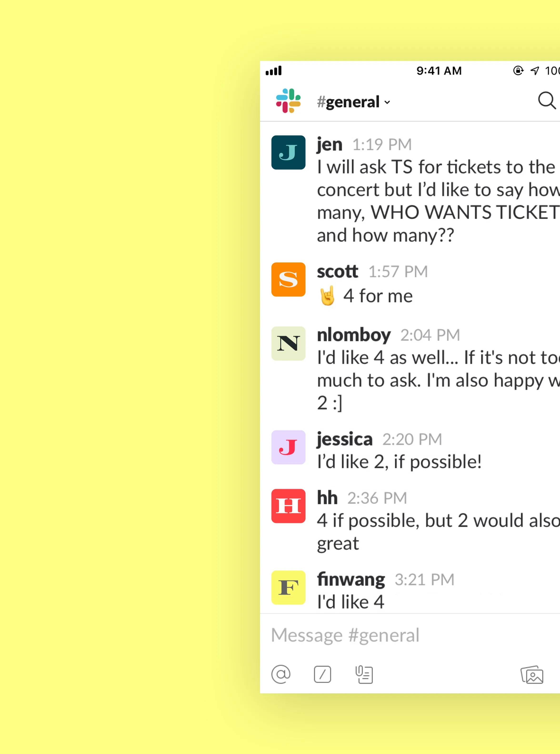Screen dimensions: 560x754
Task: Tap the 2:20 PM message timestamp
Action: pos(412,439)
